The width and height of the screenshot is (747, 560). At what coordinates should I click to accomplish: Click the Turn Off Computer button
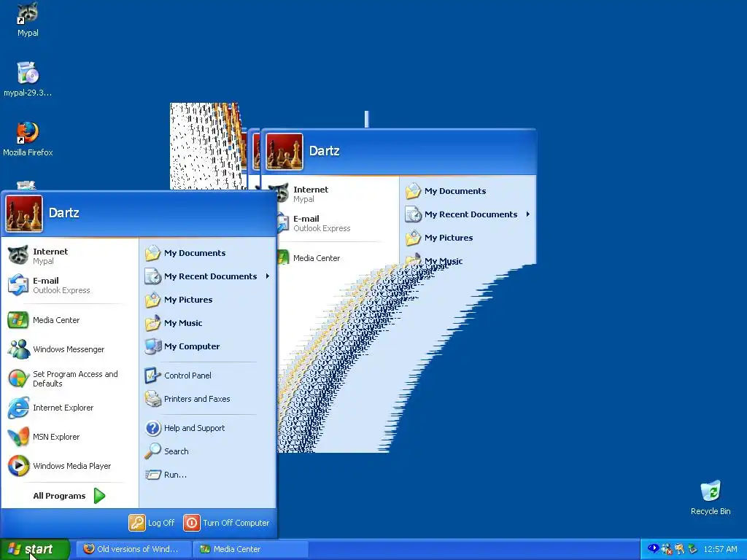click(227, 523)
